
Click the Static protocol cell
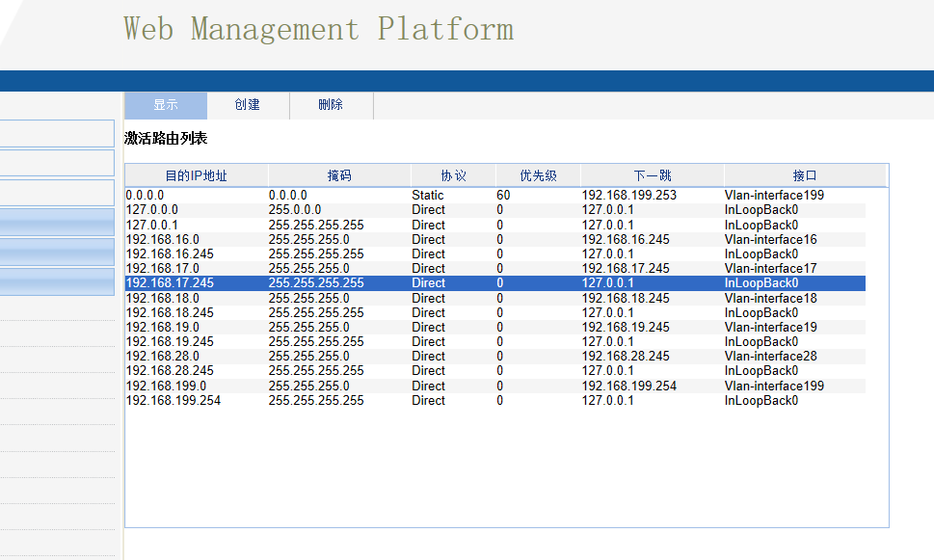pyautogui.click(x=428, y=196)
